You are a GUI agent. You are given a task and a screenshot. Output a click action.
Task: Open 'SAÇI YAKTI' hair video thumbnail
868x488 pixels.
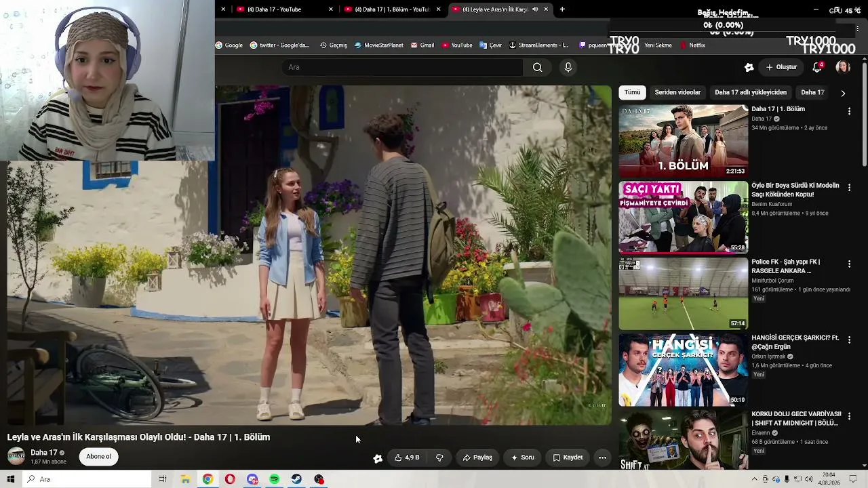click(x=684, y=217)
